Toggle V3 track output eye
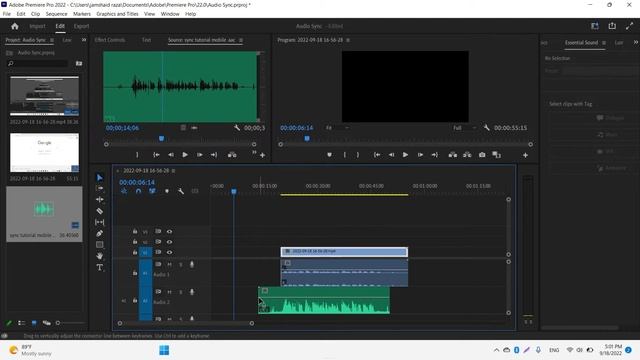Screen dimensions: 640x360 tap(169, 231)
